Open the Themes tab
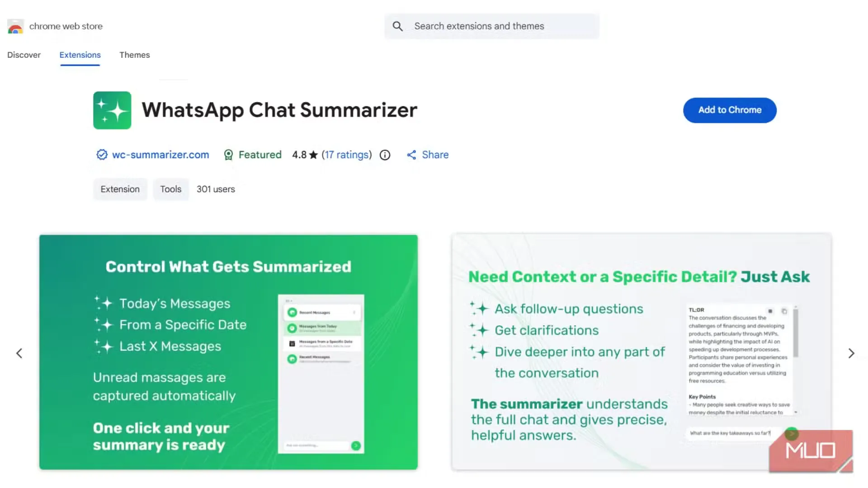 tap(134, 55)
